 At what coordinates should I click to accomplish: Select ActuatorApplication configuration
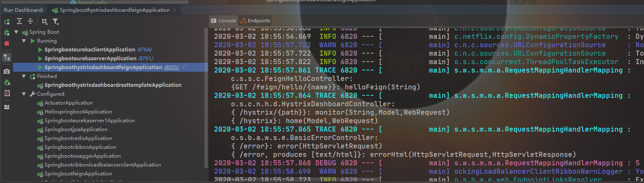69,103
